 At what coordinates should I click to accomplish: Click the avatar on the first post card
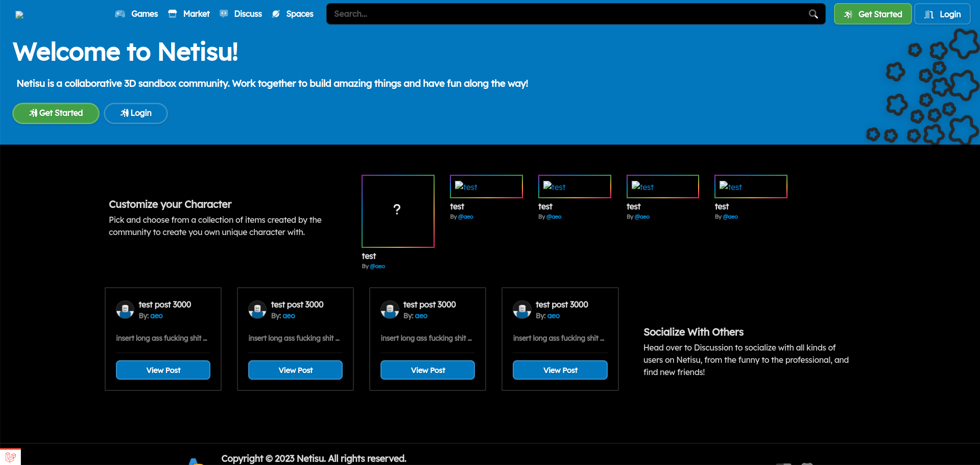tap(125, 310)
